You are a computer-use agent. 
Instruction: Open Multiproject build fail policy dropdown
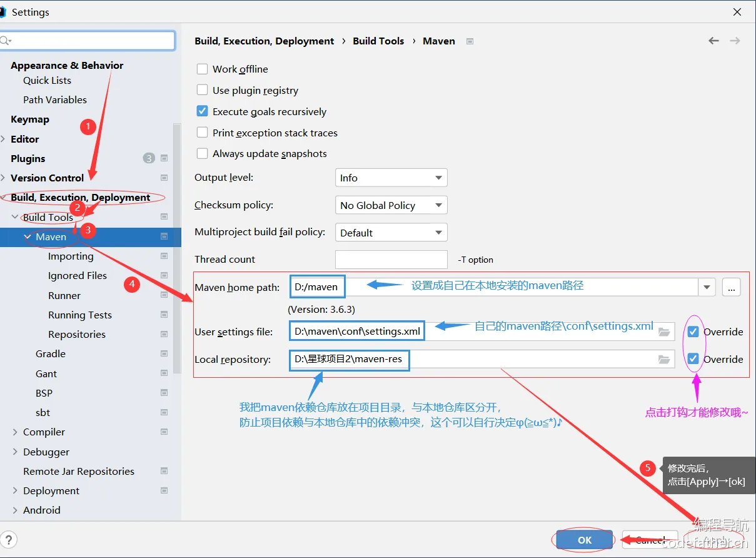point(391,233)
